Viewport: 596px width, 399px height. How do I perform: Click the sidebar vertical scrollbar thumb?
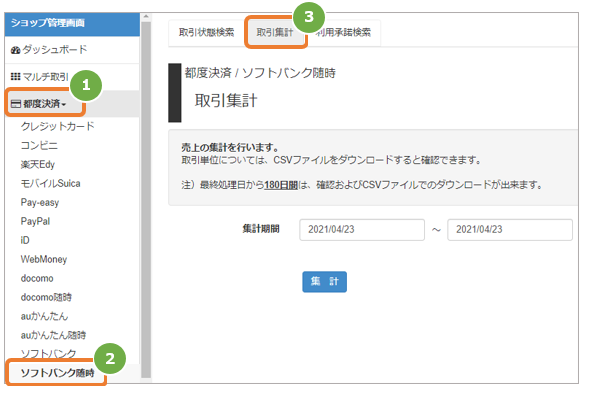click(146, 200)
